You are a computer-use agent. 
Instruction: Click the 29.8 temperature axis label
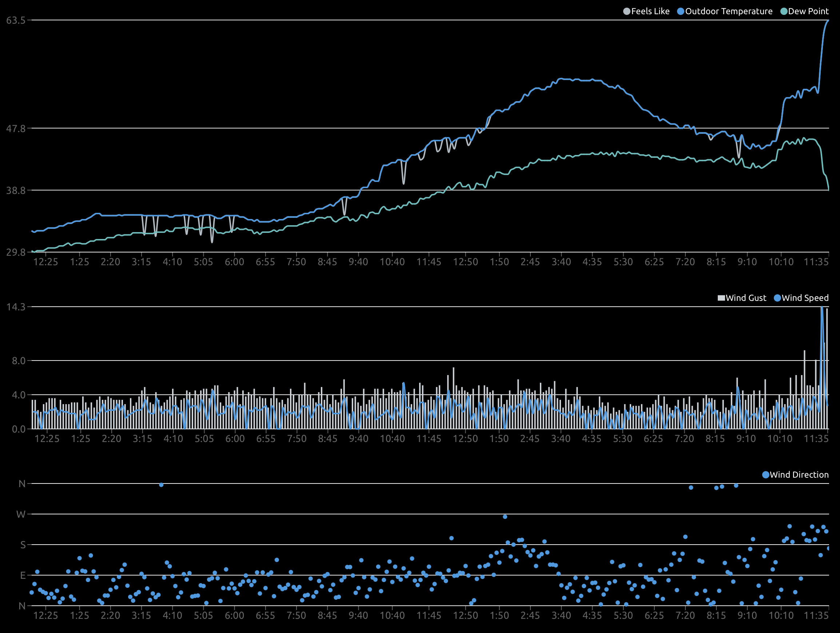[x=16, y=252]
